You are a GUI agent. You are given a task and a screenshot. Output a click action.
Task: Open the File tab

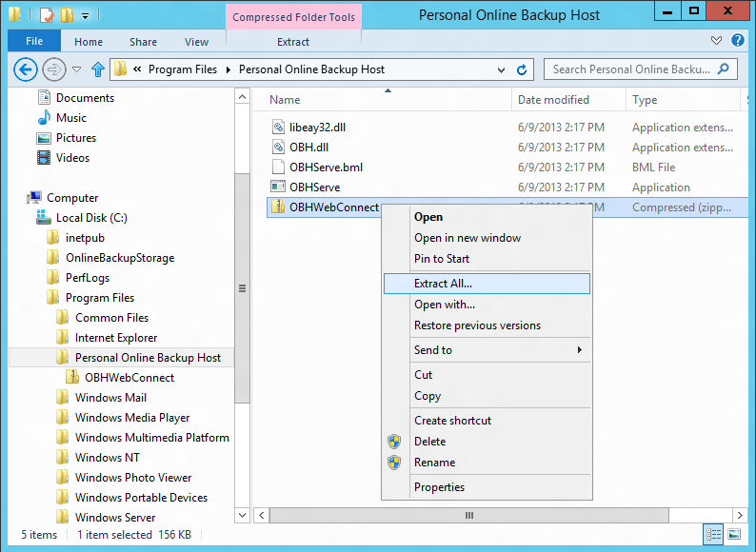pos(34,41)
